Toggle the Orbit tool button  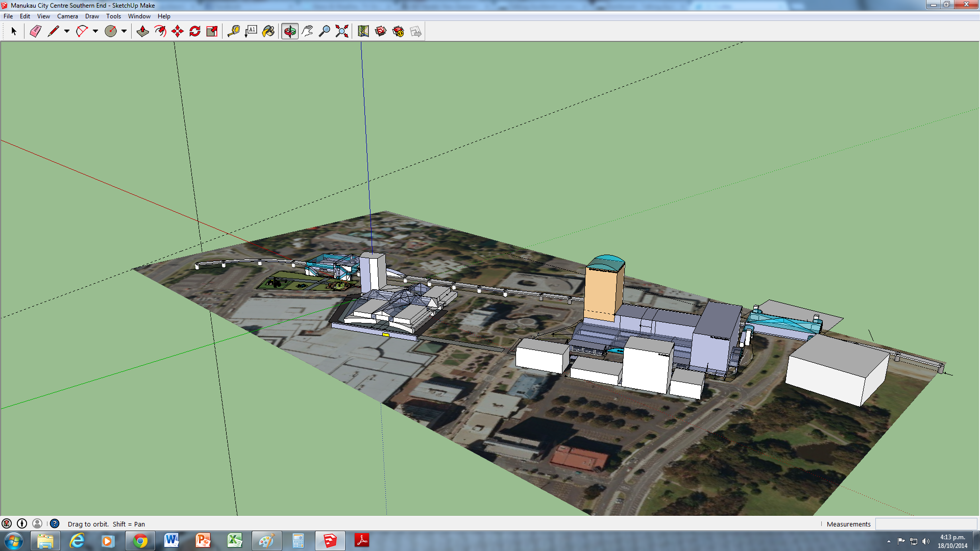pos(290,32)
